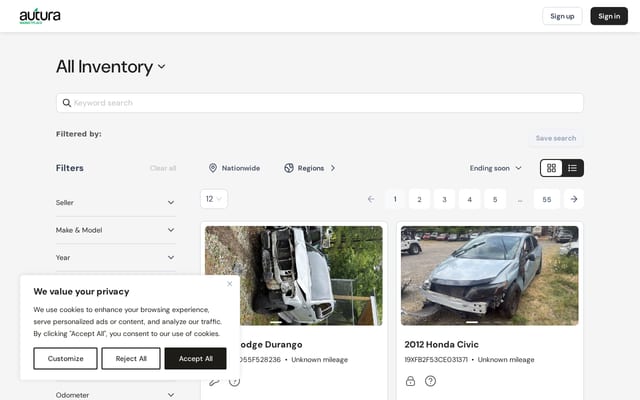The width and height of the screenshot is (640, 400).
Task: Click Customize cookie settings
Action: [65, 358]
